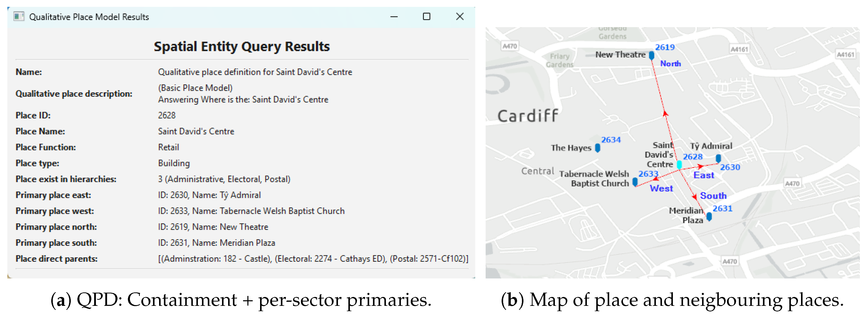Screen dimensions: 868x317
Task: Click the North direction label
Action: (x=670, y=64)
